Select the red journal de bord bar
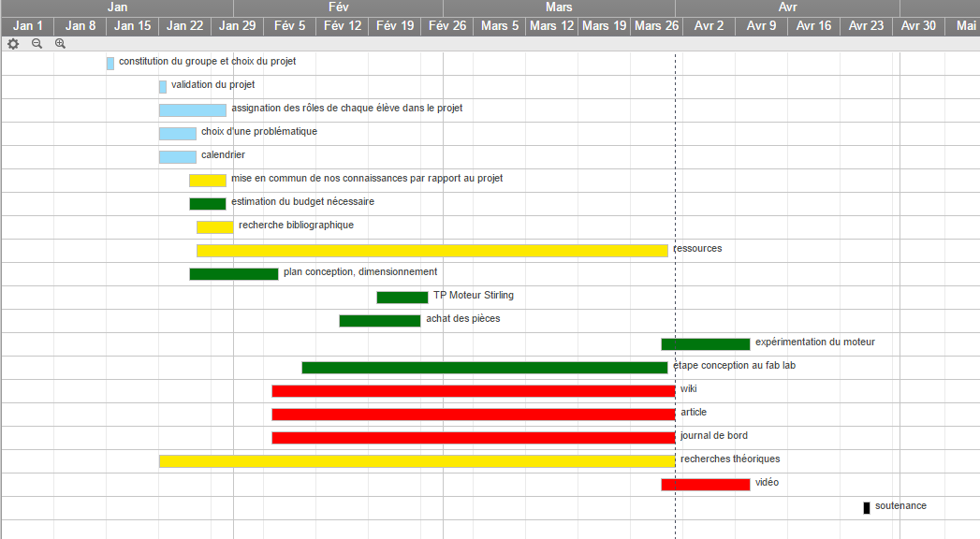The image size is (980, 539). [473, 437]
